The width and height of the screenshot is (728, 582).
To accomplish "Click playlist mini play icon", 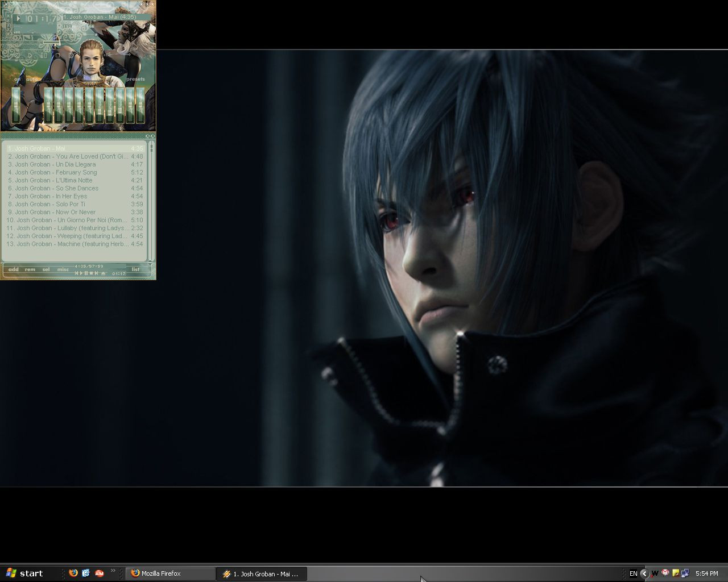I will pos(81,273).
